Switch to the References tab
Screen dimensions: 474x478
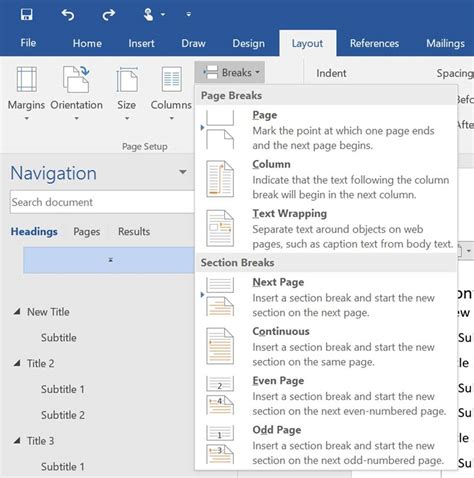(x=374, y=43)
